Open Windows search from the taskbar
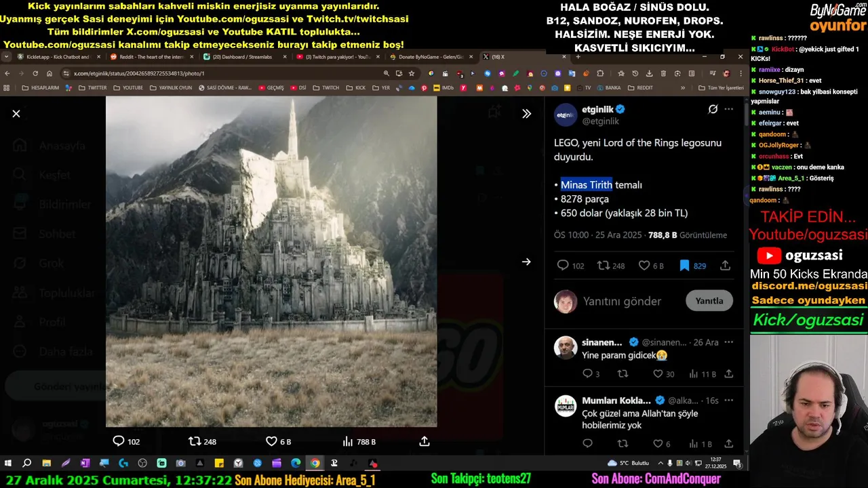 point(27,463)
